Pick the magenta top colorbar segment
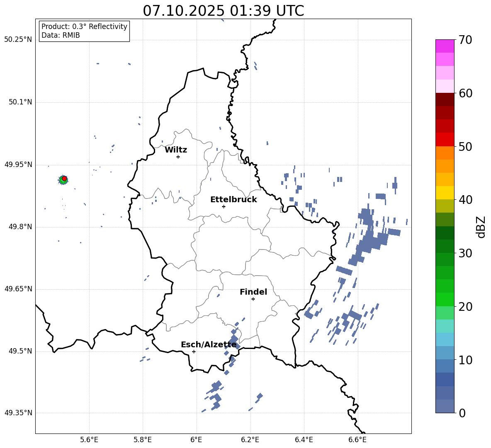The width and height of the screenshot is (491, 448). 445,46
